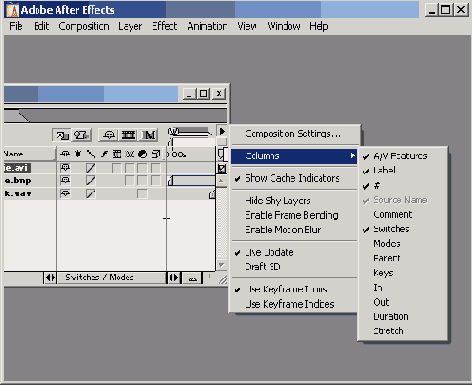Toggle the quality switch on the .wav layer
The height and width of the screenshot is (385, 472).
91,194
